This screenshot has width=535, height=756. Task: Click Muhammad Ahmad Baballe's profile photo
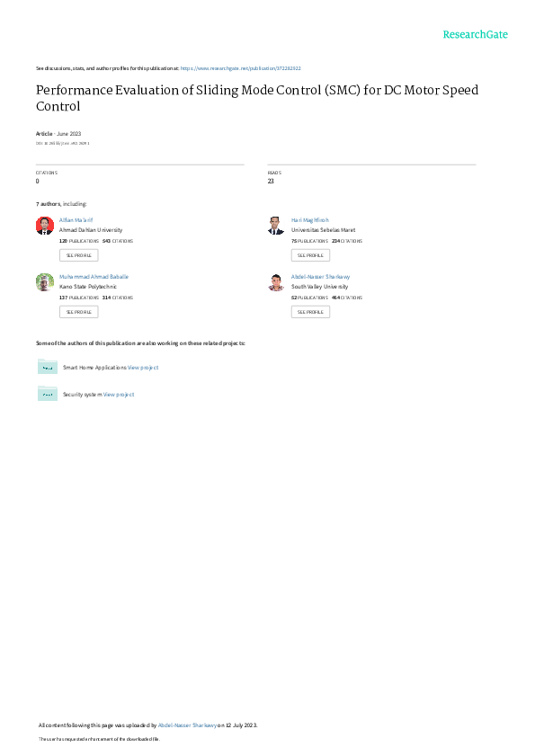(45, 282)
